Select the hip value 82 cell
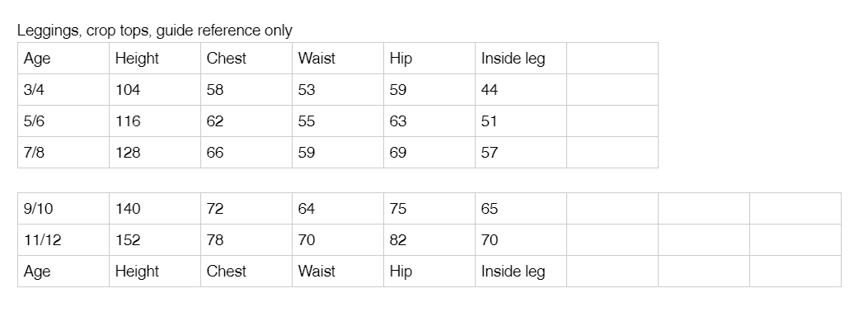Viewport: 868px width, 331px height. click(429, 240)
